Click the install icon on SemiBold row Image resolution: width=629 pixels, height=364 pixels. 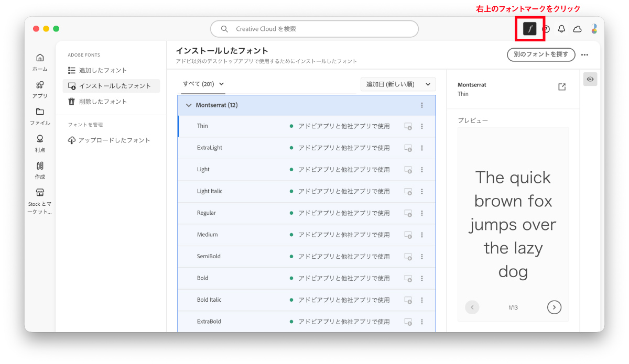point(408,257)
